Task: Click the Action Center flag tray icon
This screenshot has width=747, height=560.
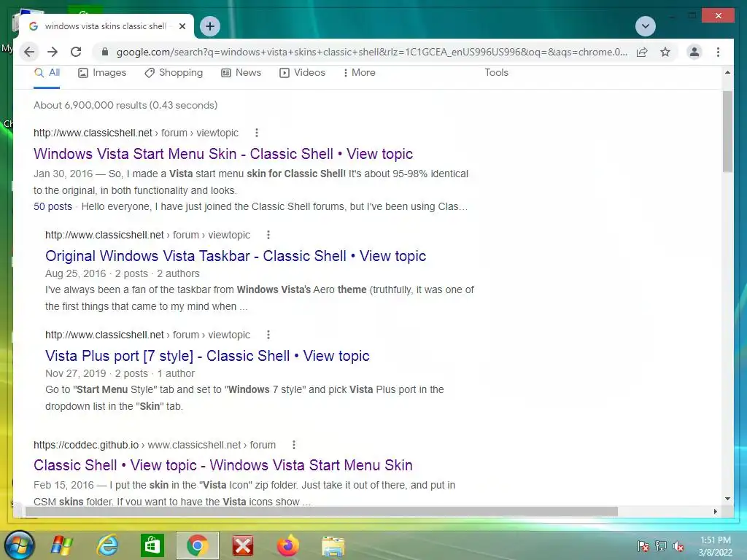Action: click(643, 546)
